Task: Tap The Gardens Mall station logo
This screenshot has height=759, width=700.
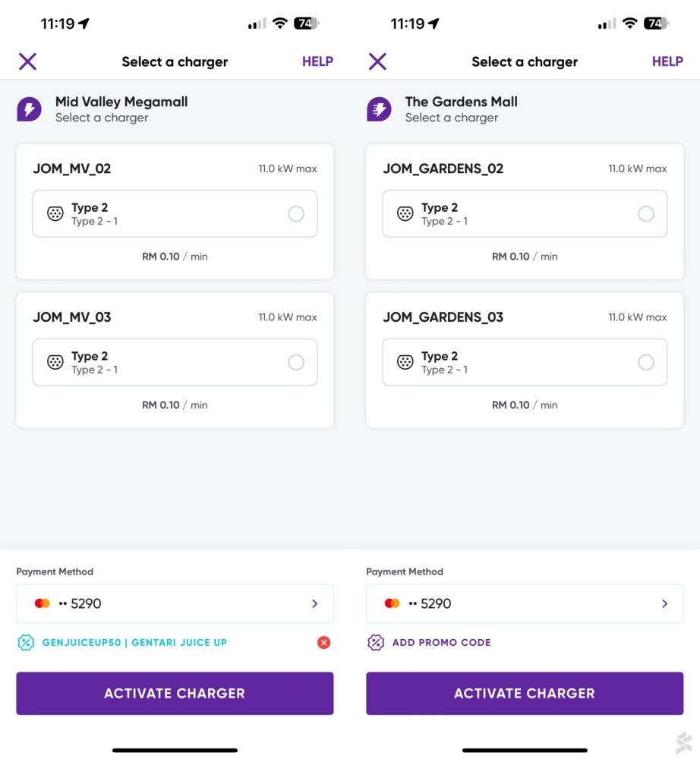Action: tap(379, 109)
